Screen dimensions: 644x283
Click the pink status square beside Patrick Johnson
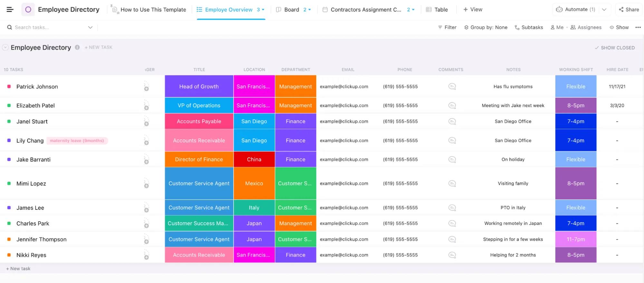point(9,86)
